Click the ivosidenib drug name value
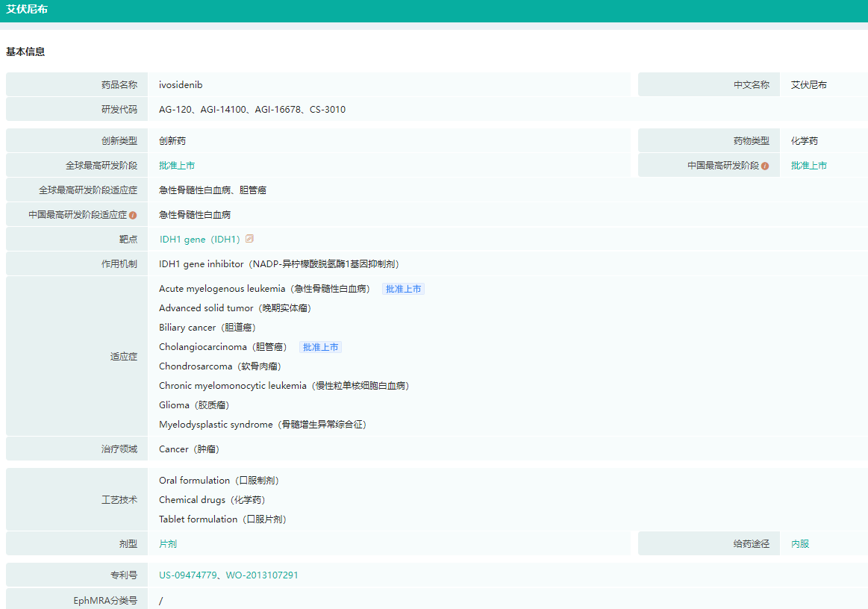The height and width of the screenshot is (609, 868). (181, 85)
